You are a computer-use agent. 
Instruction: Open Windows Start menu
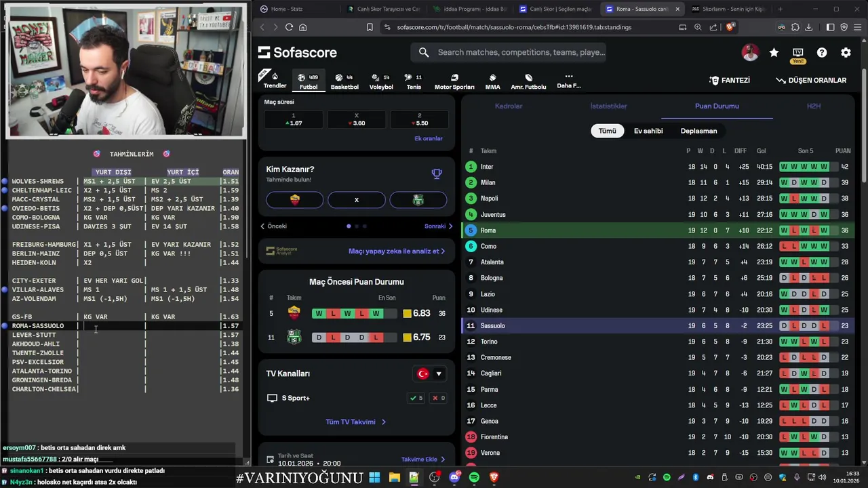[x=374, y=477]
